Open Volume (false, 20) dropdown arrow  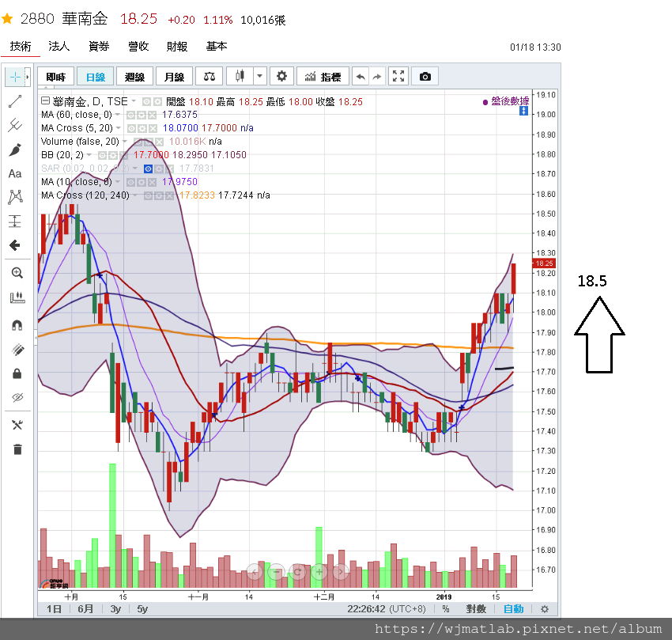pos(124,142)
